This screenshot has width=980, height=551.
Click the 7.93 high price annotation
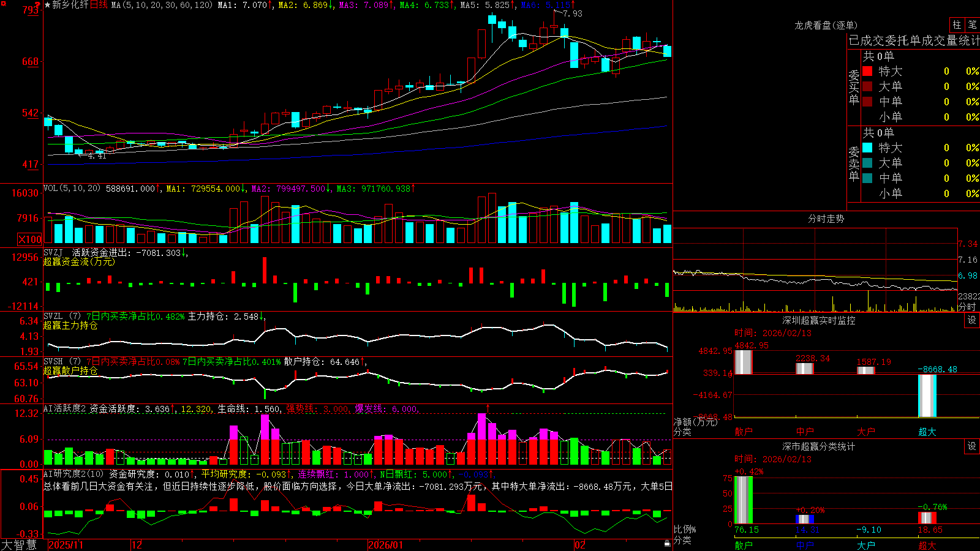pos(573,13)
